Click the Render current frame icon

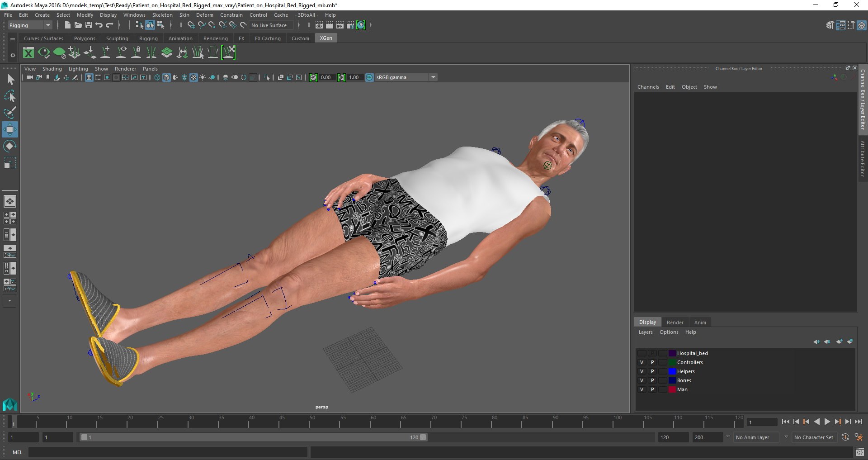tap(330, 25)
